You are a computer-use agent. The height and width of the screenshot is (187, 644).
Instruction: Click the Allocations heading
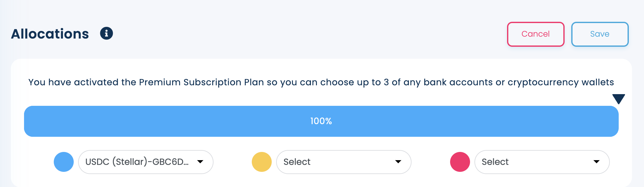tap(50, 34)
